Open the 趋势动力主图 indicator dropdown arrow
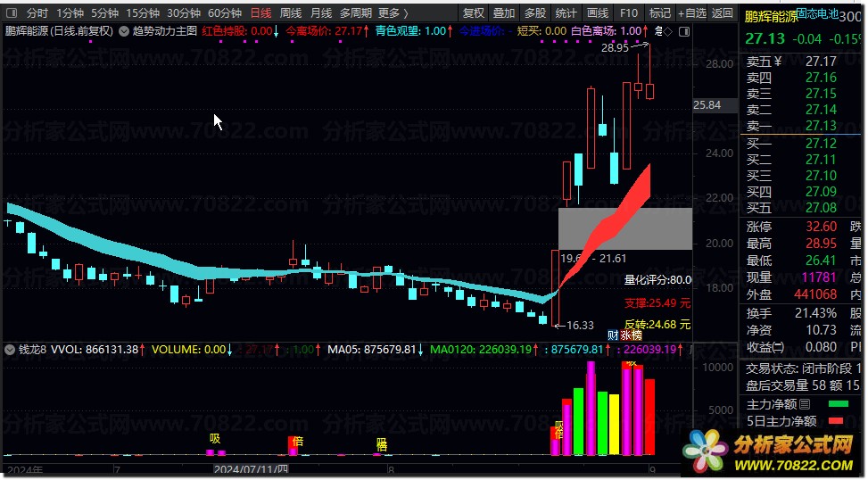 click(x=124, y=31)
